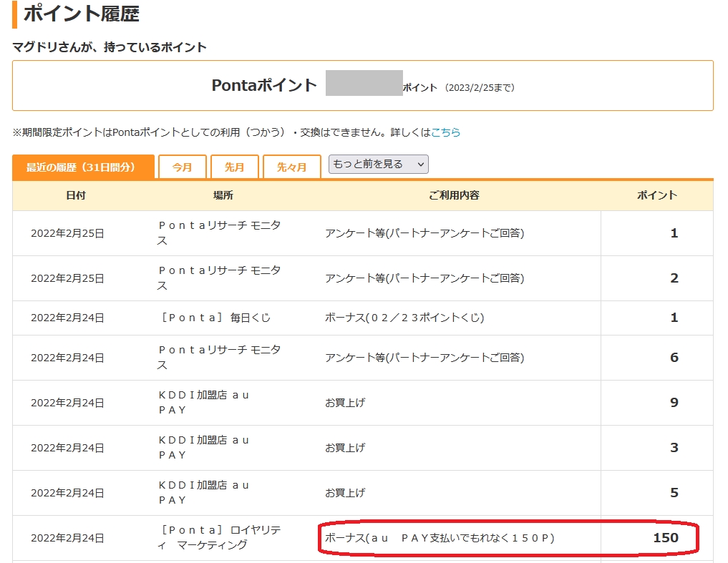Click the 2022年2月25日 date in the 1-point row
Screen dimensions: 728x563
tap(67, 233)
